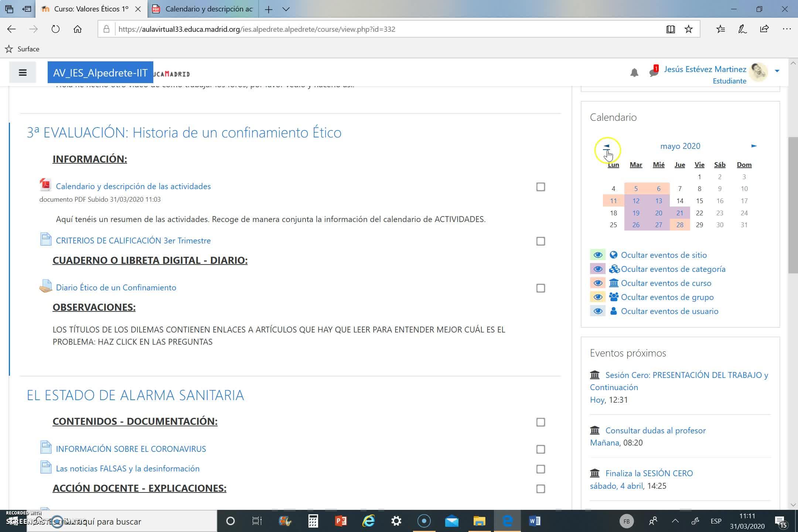Mark CRITERIOS DE CALIFICACIÓN as complete
The width and height of the screenshot is (798, 532).
[x=540, y=241]
